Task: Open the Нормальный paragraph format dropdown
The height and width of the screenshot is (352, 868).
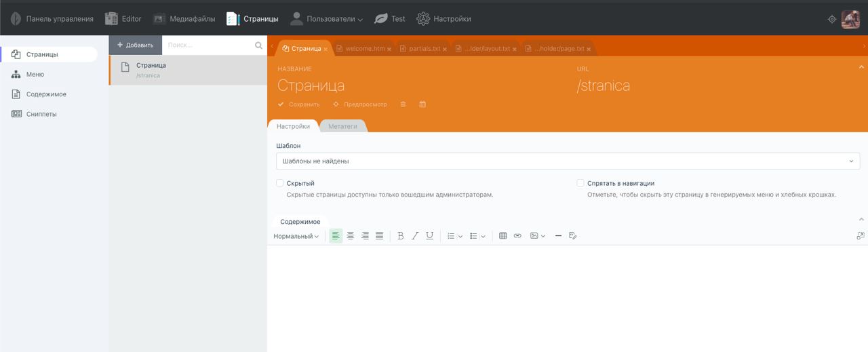Action: (296, 236)
